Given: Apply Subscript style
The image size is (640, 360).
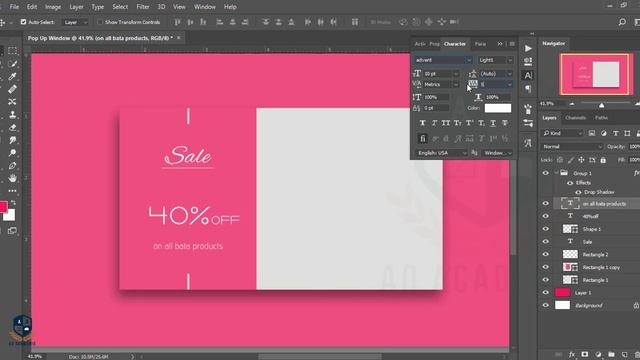Looking at the screenshot, I should tap(481, 123).
